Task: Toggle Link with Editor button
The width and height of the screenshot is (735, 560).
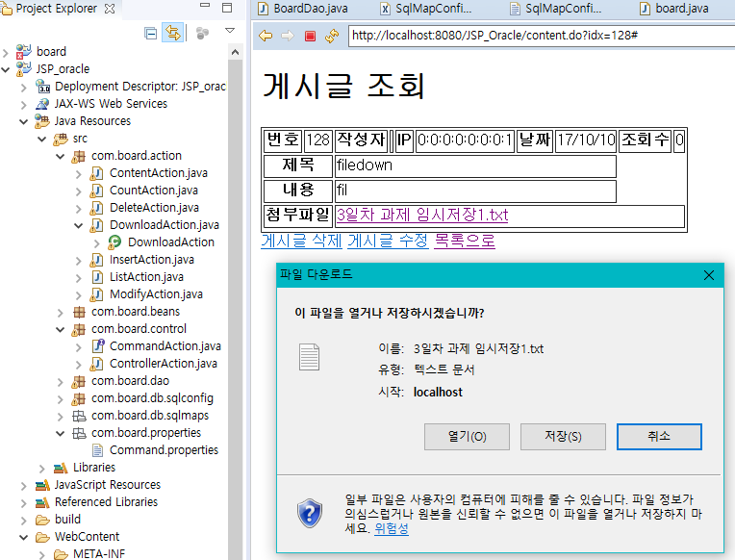Action: pos(172,33)
